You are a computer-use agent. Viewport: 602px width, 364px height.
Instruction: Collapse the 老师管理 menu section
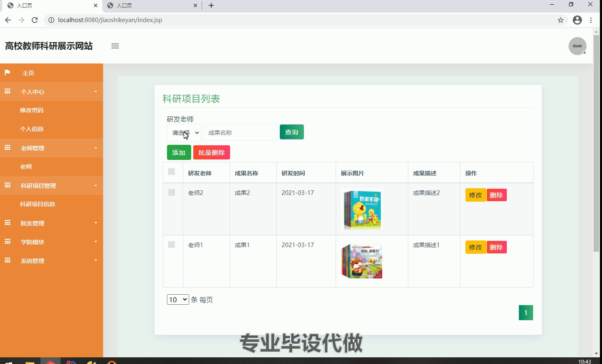(51, 148)
